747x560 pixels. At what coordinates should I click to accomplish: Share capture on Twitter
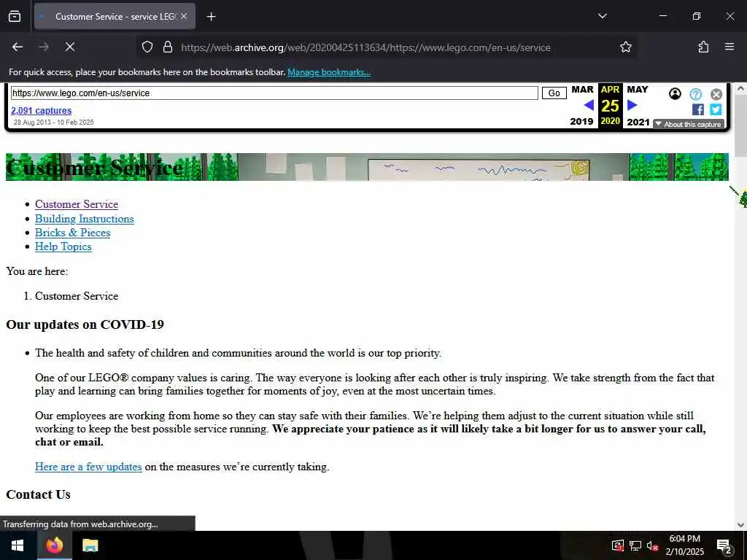(x=716, y=109)
